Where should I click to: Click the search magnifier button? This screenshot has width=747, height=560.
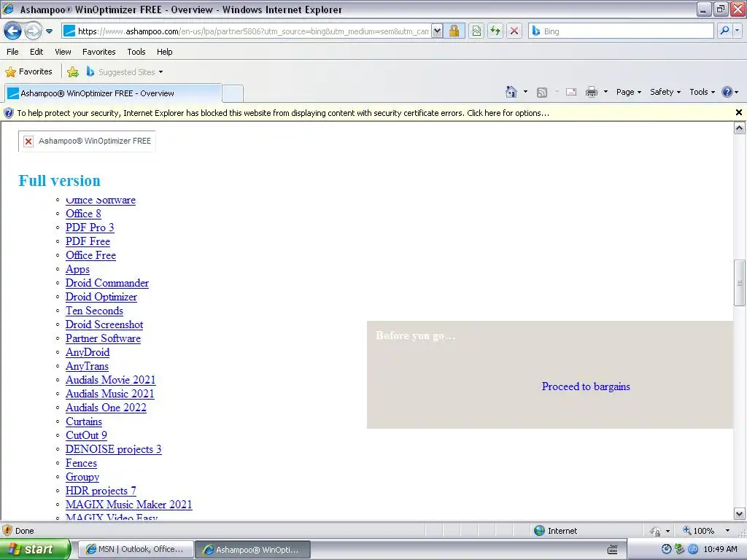click(x=724, y=31)
